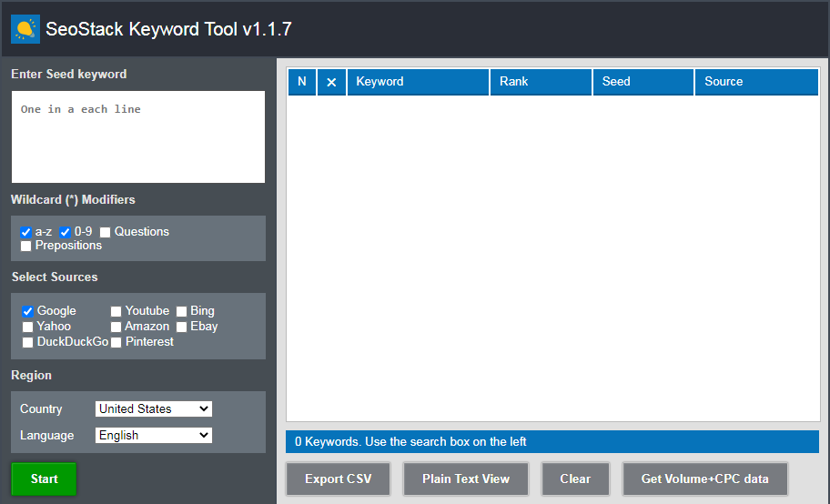830x504 pixels.
Task: Click the SeoStack lightbulb logo icon
Action: 25,29
